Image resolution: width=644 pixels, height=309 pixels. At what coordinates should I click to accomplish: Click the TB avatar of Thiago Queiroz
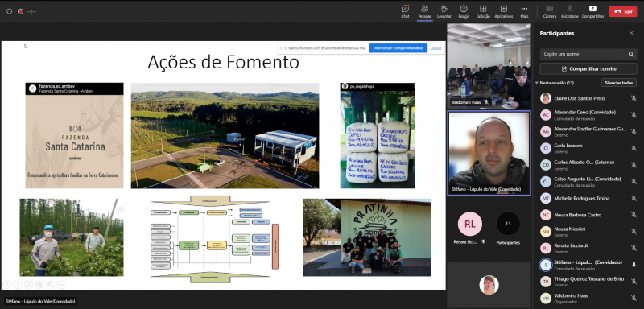coord(546,282)
